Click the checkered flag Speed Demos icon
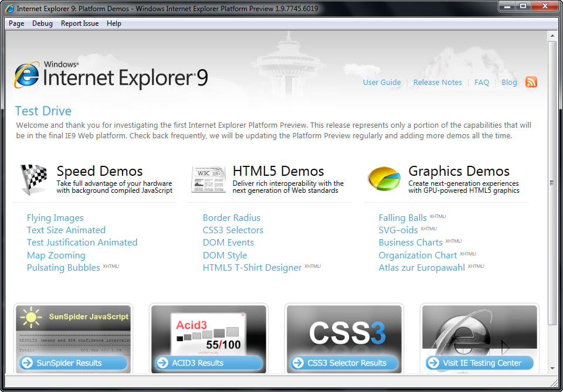Image resolution: width=563 pixels, height=392 pixels. tap(33, 179)
